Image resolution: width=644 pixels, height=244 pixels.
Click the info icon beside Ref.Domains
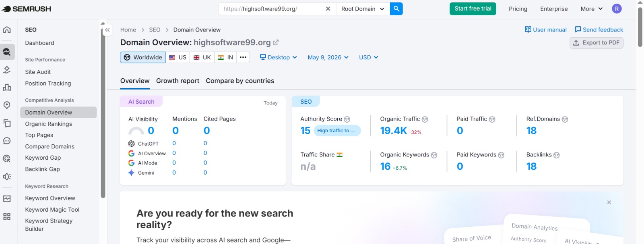565,119
